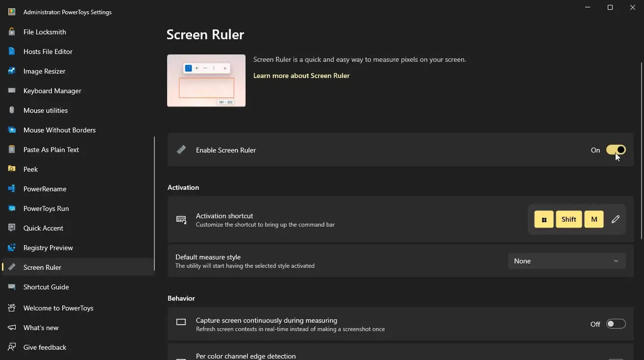Click the pencil icon to edit shortcut
Image resolution: width=644 pixels, height=360 pixels.
tap(616, 219)
